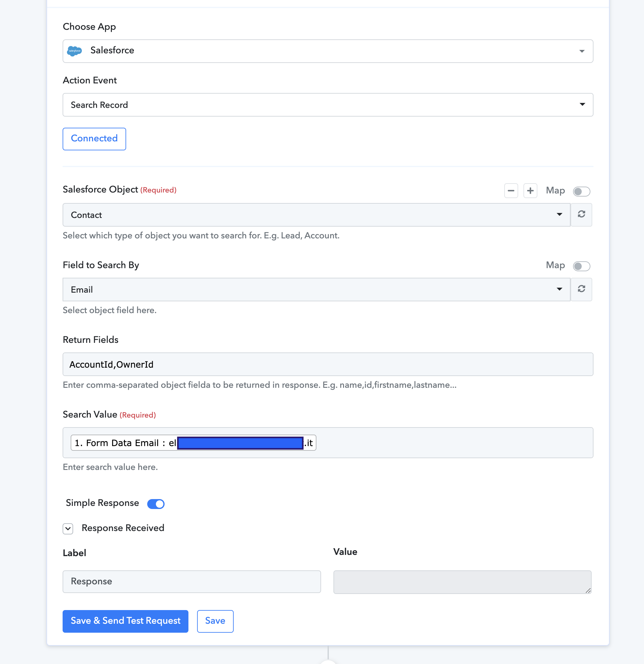Image resolution: width=644 pixels, height=664 pixels.
Task: Click the Save button
Action: click(215, 621)
